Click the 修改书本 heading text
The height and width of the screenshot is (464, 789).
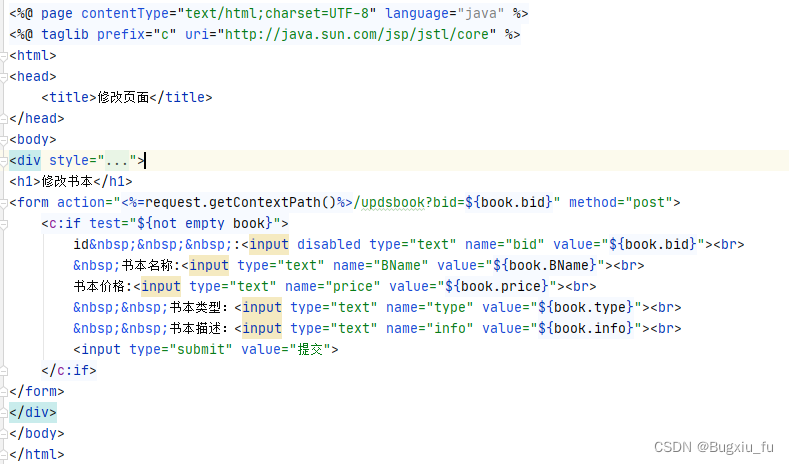pyautogui.click(x=67, y=182)
